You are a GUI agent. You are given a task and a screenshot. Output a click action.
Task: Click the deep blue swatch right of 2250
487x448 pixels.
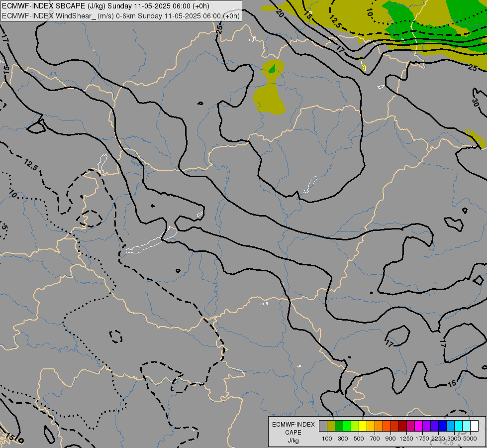coord(442,426)
